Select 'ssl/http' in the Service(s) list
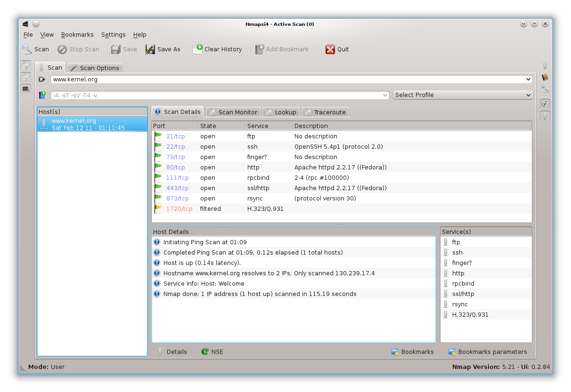The image size is (571, 392). pos(463,294)
